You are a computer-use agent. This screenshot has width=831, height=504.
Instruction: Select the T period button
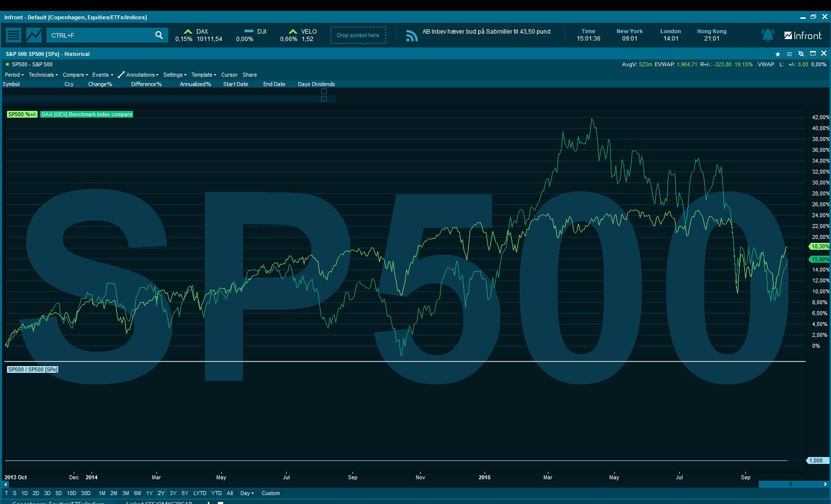pyautogui.click(x=6, y=493)
